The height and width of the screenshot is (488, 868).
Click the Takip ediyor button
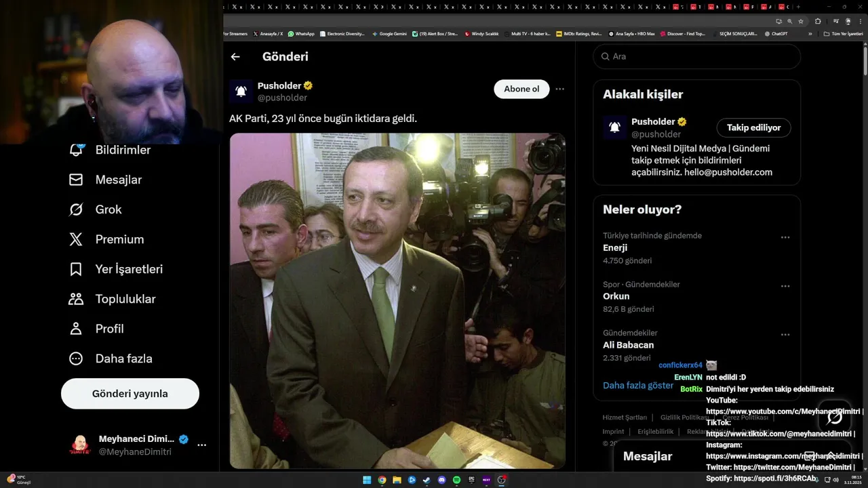pyautogui.click(x=753, y=127)
